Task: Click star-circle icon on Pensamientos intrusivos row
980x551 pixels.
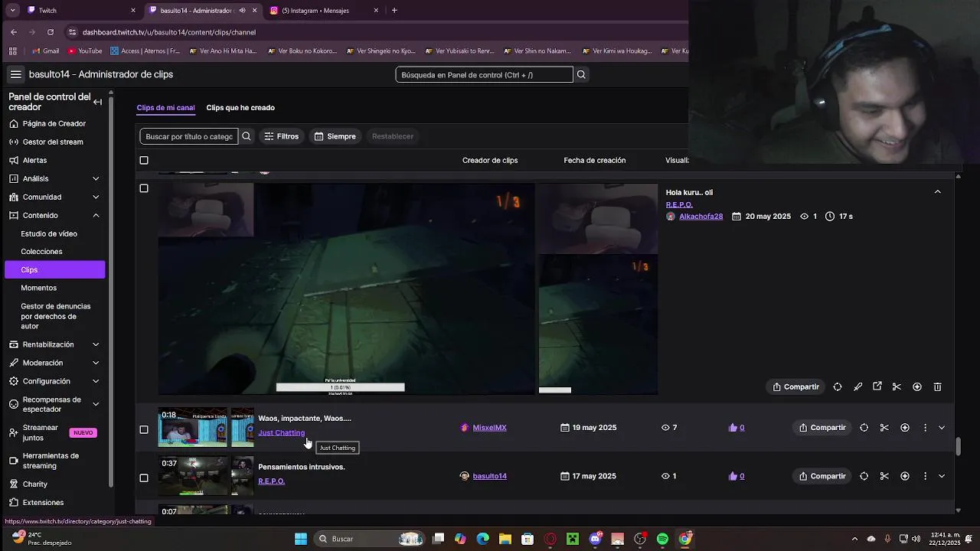Action: 905,476
